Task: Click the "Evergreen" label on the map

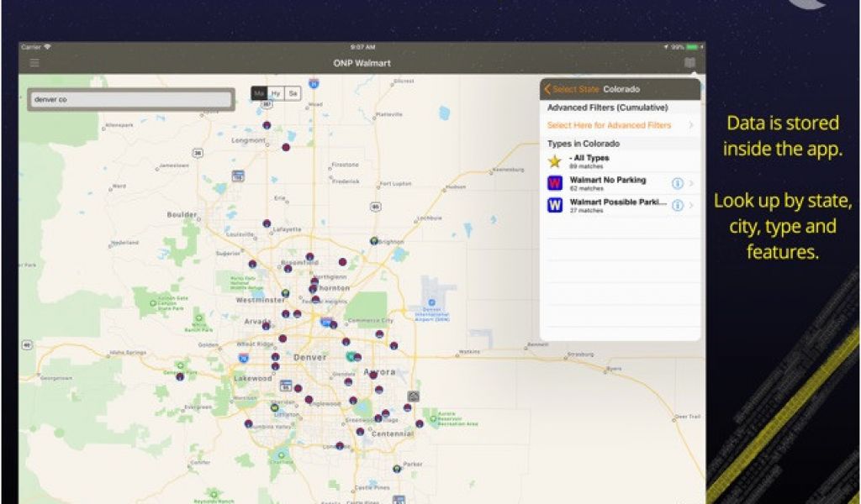Action: tap(198, 407)
